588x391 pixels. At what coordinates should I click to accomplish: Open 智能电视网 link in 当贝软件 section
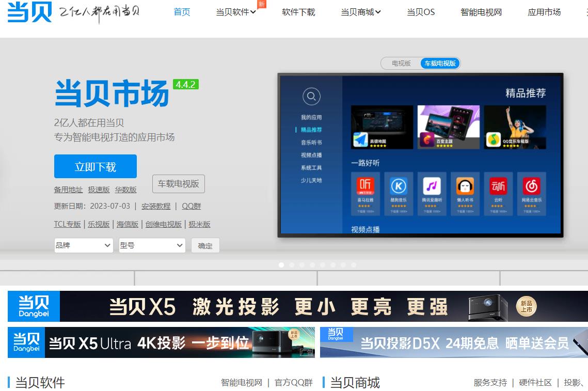click(242, 383)
